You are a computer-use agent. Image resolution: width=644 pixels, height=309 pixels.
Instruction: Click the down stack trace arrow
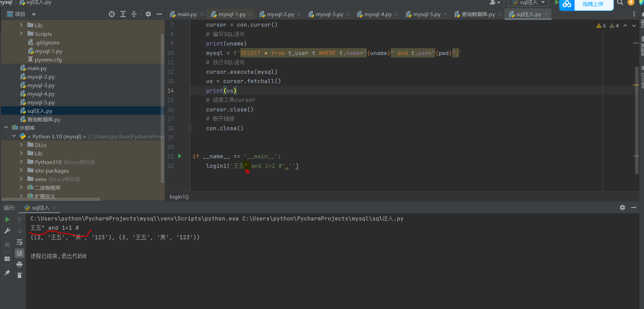(19, 231)
